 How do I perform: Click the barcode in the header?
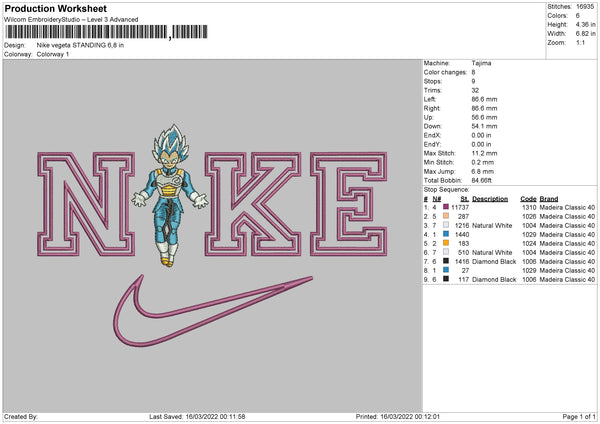[106, 32]
